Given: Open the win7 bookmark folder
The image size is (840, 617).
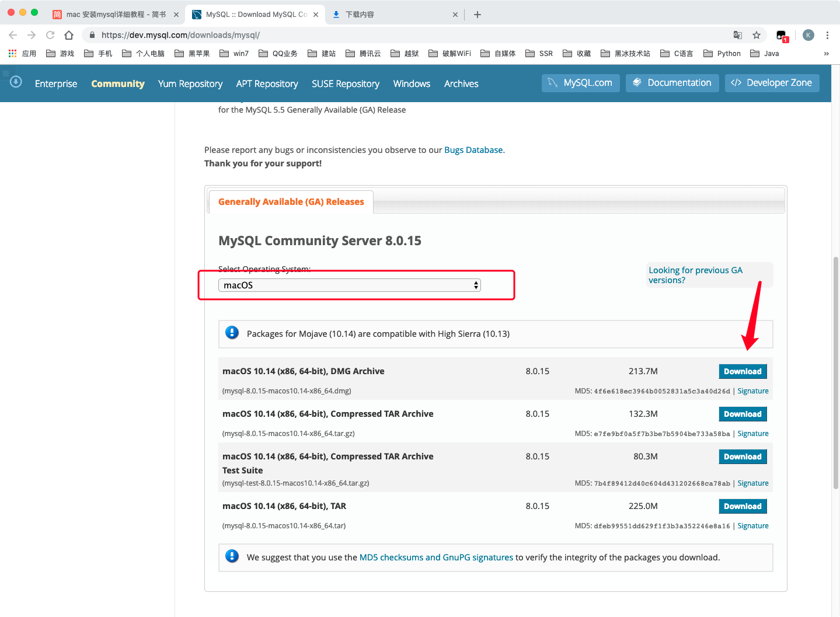Looking at the screenshot, I should point(234,54).
